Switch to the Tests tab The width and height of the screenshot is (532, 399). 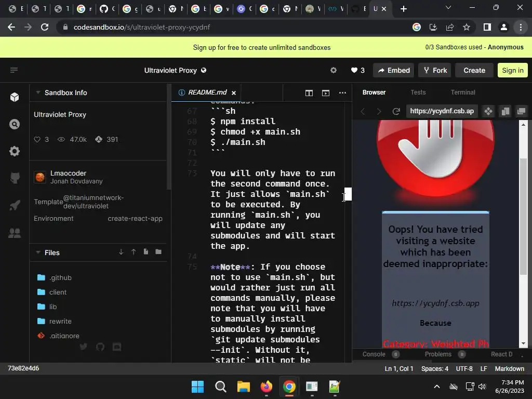click(x=418, y=92)
